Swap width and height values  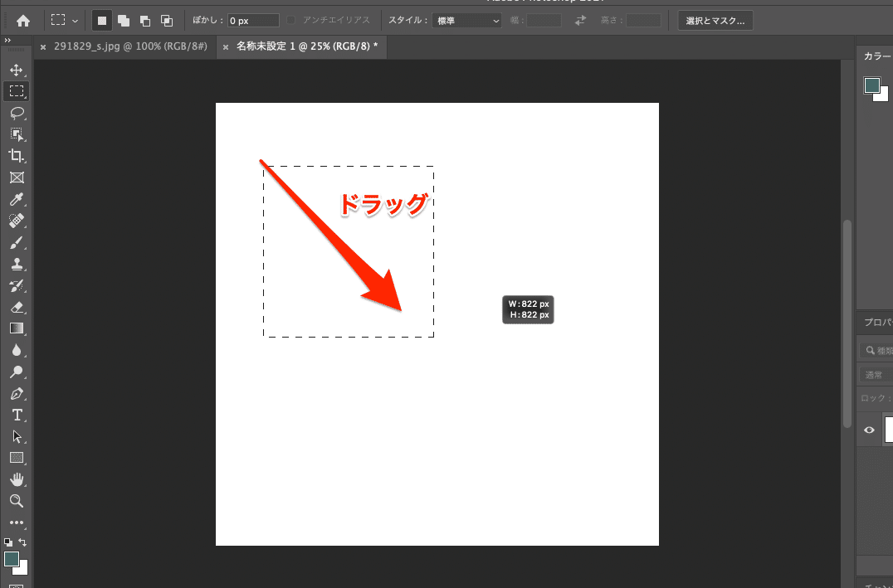coord(580,21)
